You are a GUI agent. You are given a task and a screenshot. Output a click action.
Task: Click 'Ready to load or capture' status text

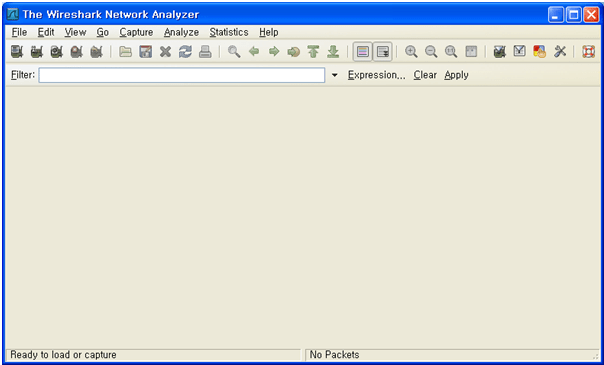(63, 355)
